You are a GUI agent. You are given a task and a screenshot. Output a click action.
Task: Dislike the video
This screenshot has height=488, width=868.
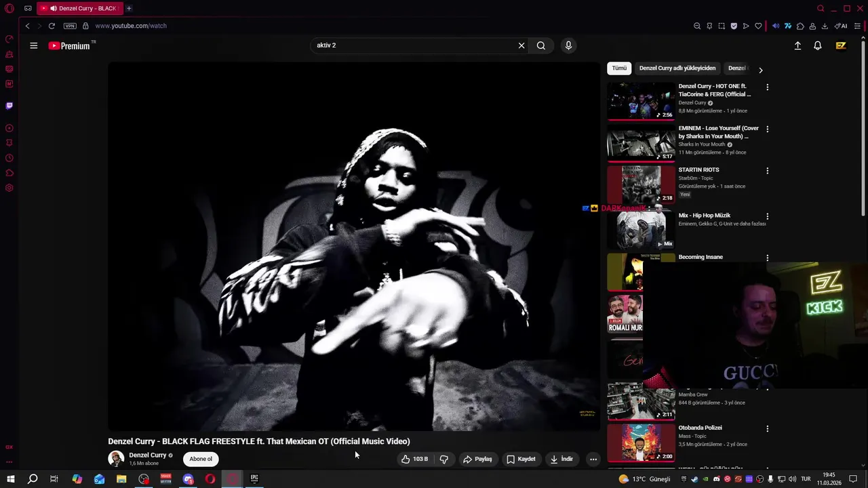(x=444, y=459)
